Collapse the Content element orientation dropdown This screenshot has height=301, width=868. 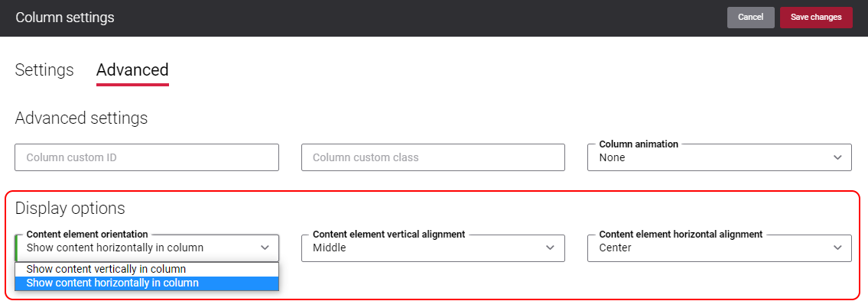147,248
